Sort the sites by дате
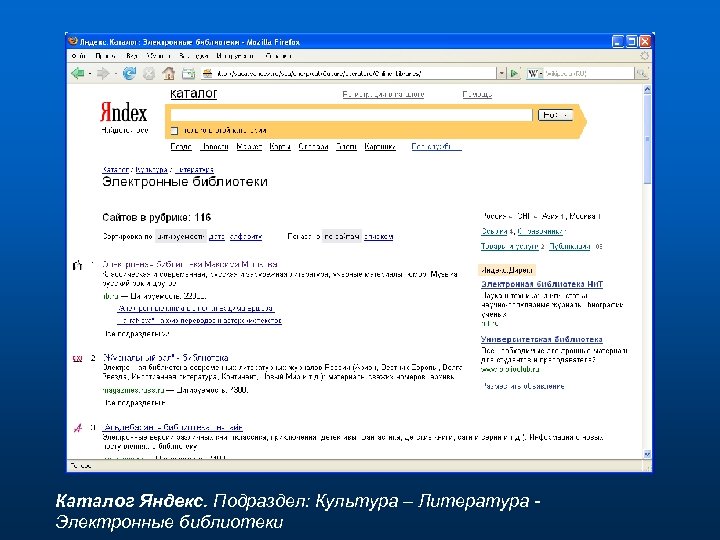This screenshot has width=720, height=540. point(217,236)
